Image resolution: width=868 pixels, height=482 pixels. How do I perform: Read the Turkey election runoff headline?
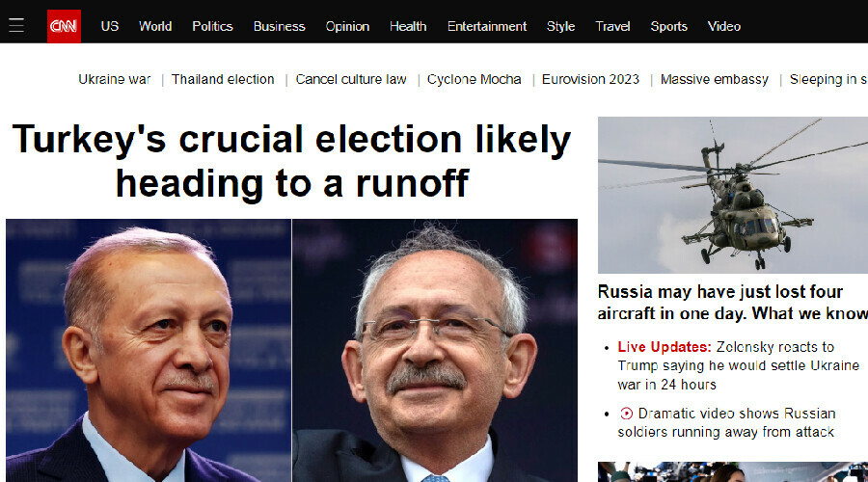291,160
